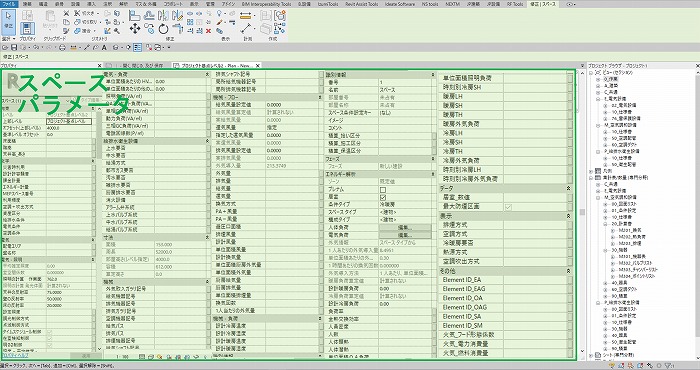Click the Mirror - Draw Axis icon
The image size is (700, 370).
(x=177, y=16)
